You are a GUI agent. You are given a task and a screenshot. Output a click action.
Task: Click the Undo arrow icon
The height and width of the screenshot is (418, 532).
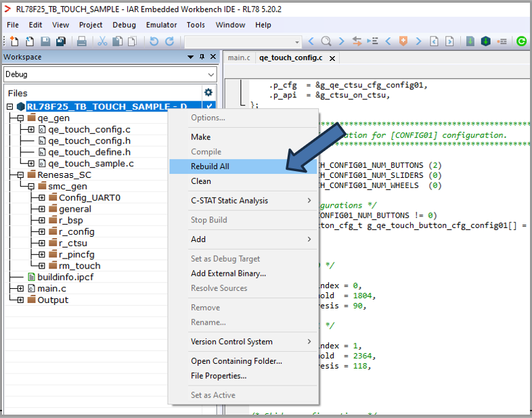pyautogui.click(x=154, y=41)
